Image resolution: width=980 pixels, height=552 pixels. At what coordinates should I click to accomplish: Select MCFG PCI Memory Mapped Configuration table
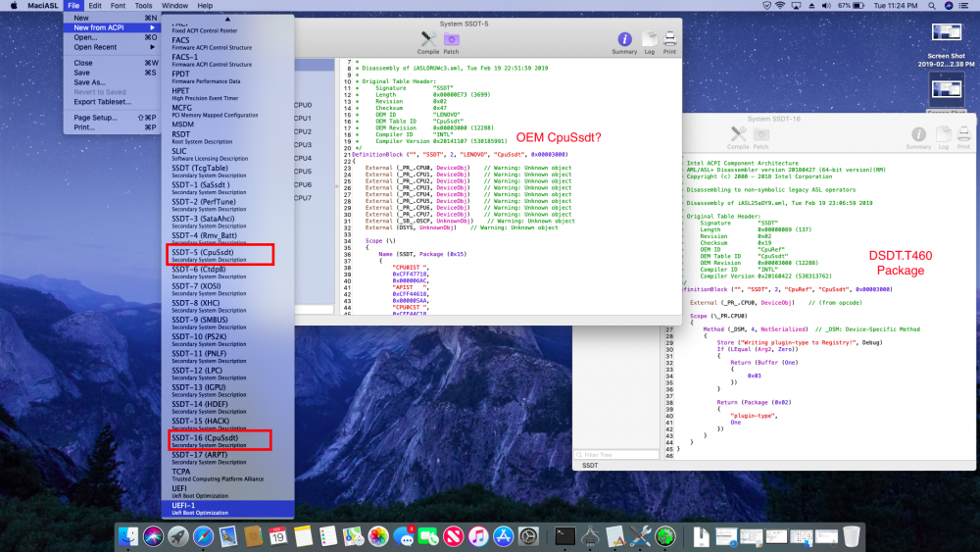[x=227, y=111]
